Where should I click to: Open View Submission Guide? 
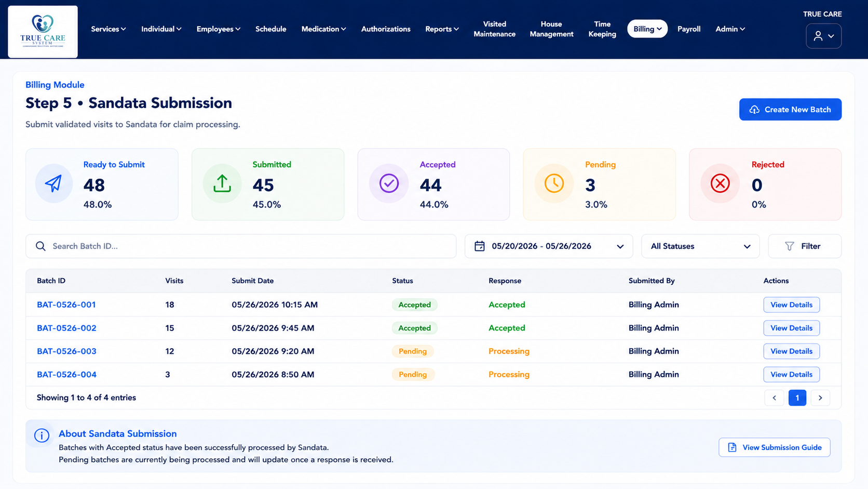pos(775,447)
